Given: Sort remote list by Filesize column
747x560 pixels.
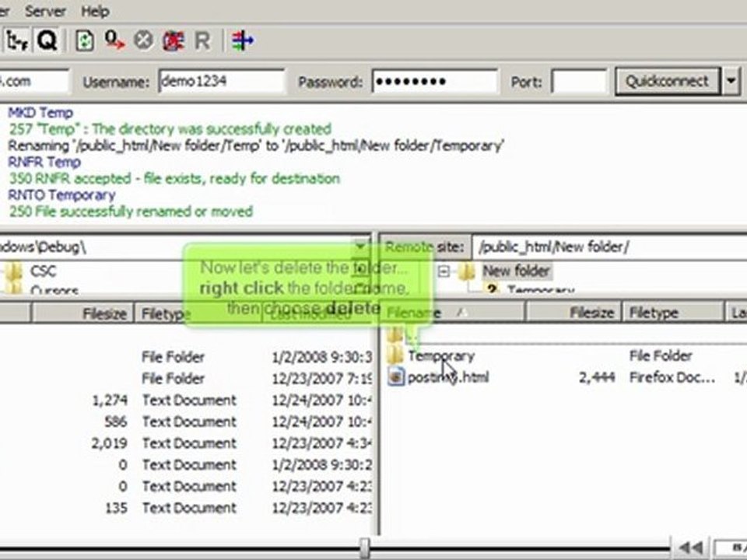Looking at the screenshot, I should 574,313.
